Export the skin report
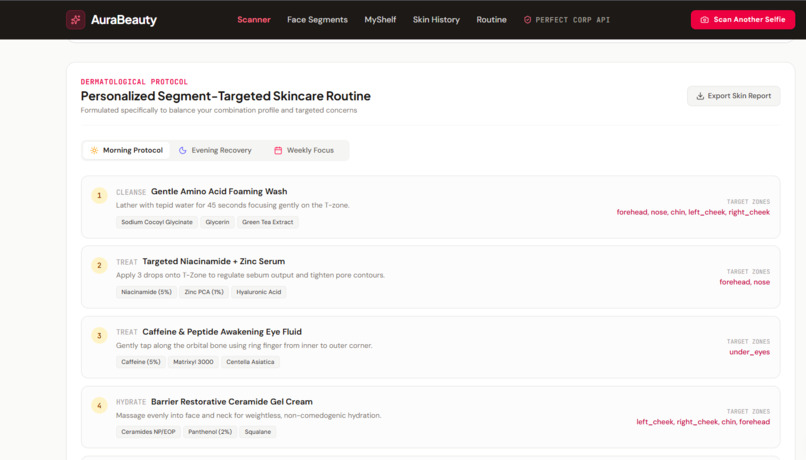Image resolution: width=806 pixels, height=460 pixels. pos(734,96)
